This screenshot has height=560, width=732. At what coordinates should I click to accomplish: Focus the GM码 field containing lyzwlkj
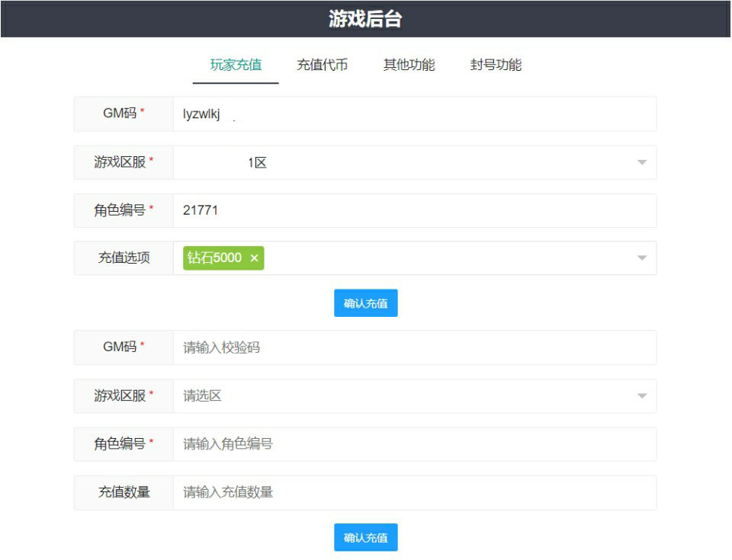pos(415,114)
